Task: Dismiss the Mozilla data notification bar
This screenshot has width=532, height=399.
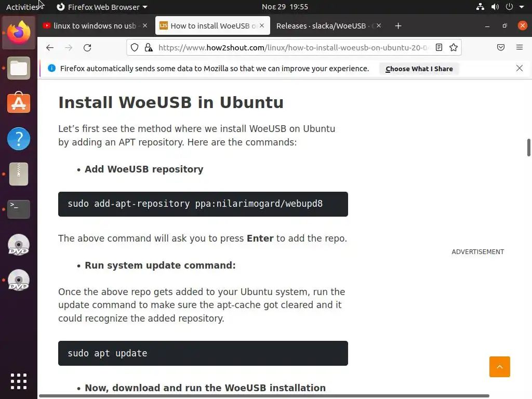Action: point(520,68)
